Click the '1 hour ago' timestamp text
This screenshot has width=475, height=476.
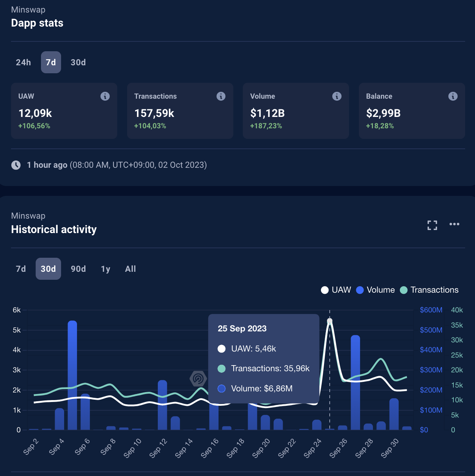tap(47, 165)
